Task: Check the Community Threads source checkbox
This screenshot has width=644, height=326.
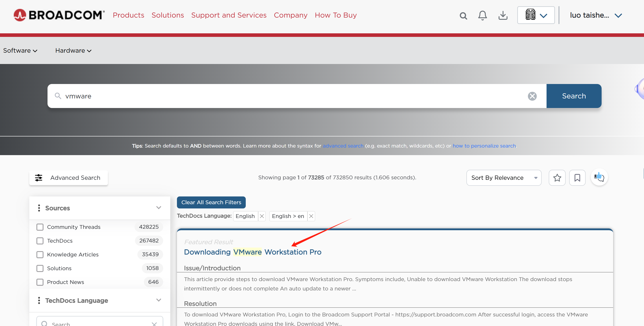Action: coord(40,227)
